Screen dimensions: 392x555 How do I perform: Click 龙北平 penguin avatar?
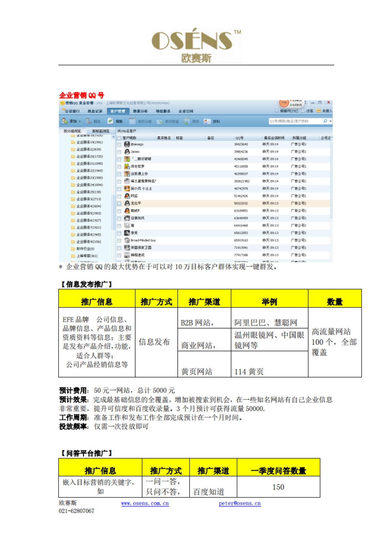point(127,203)
